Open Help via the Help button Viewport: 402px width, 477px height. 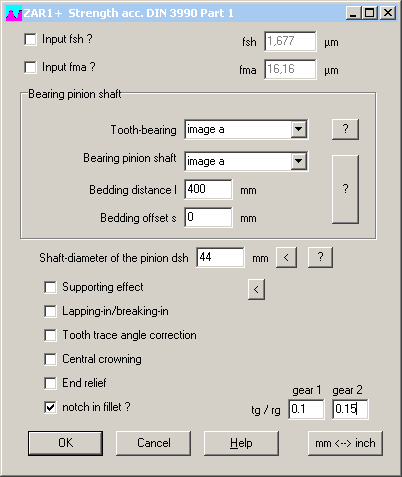click(241, 443)
